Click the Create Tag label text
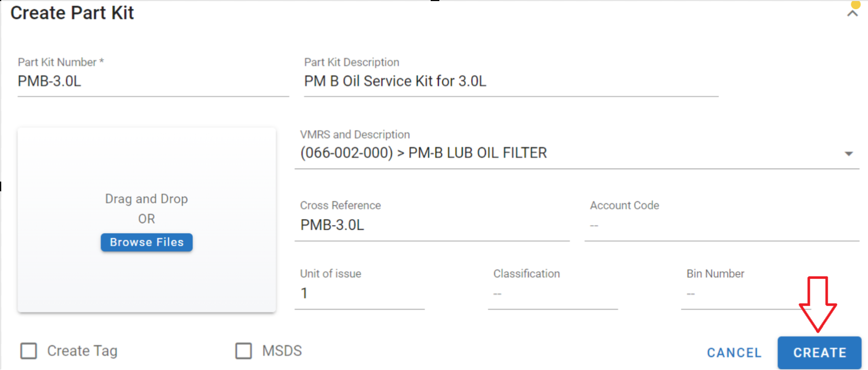This screenshot has height=370, width=868. click(x=82, y=351)
